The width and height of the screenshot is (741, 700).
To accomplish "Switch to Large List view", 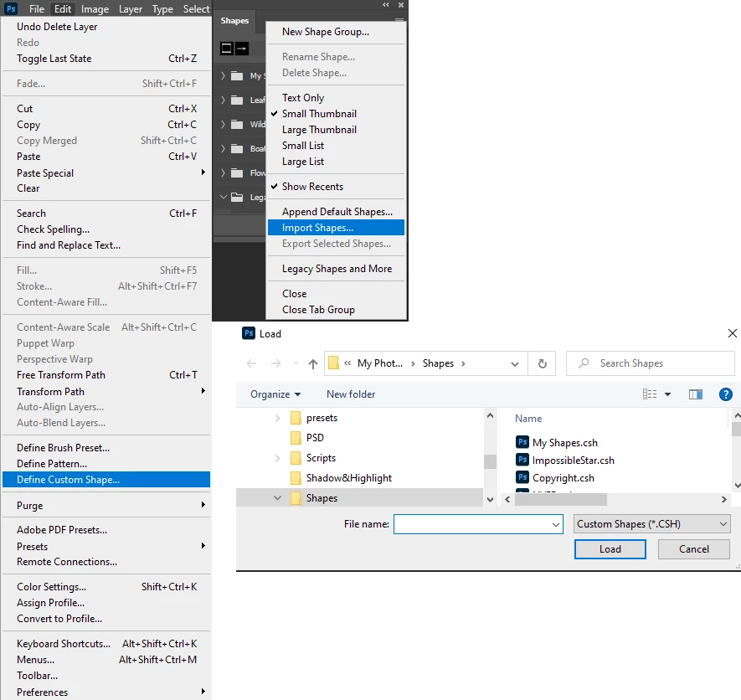I will (x=336, y=162).
